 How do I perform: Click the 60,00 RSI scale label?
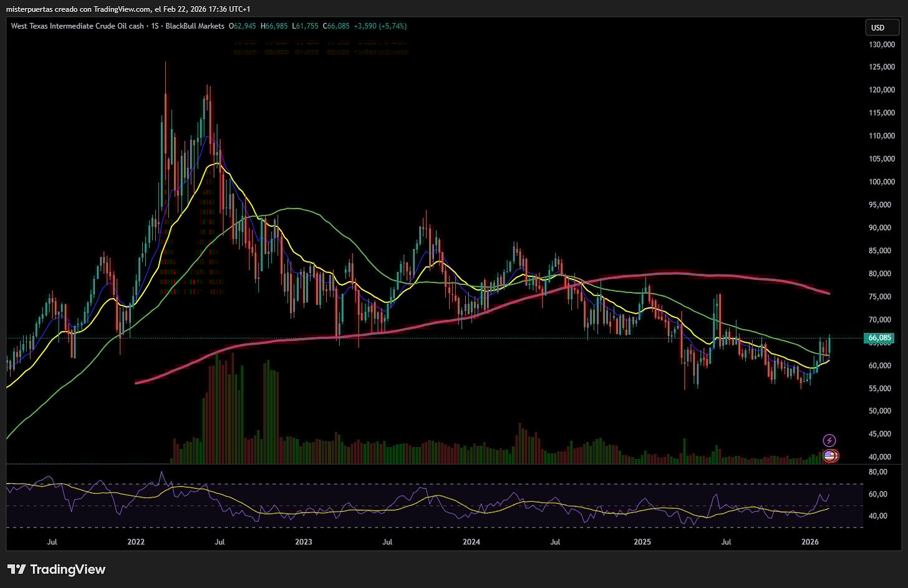(x=878, y=494)
